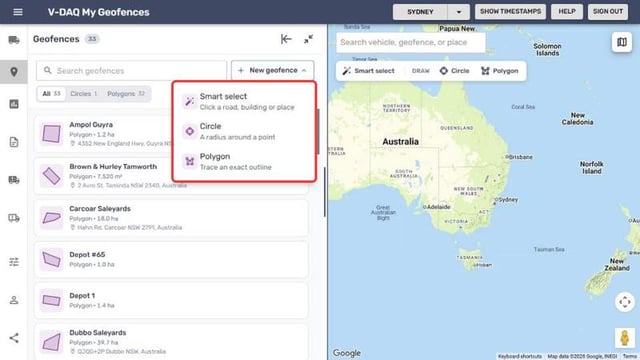Open the hamburger main menu
This screenshot has height=360, width=640.
[x=18, y=12]
